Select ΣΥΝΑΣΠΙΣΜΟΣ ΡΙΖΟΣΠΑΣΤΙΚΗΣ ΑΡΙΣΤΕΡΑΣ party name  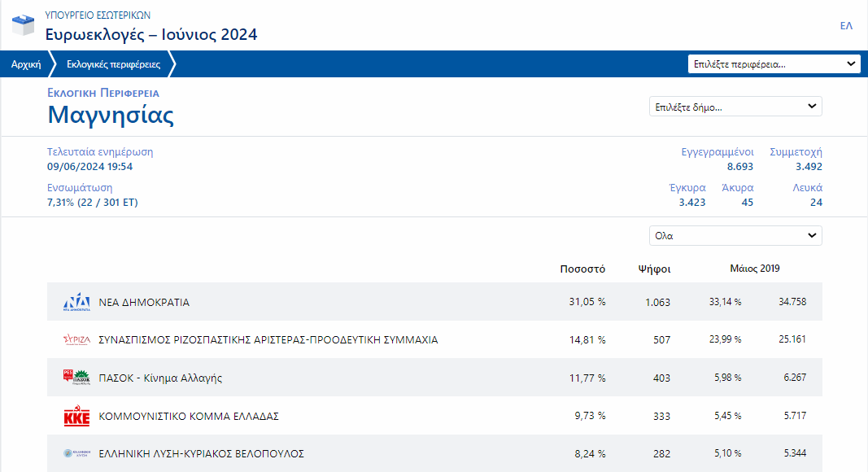pos(268,339)
